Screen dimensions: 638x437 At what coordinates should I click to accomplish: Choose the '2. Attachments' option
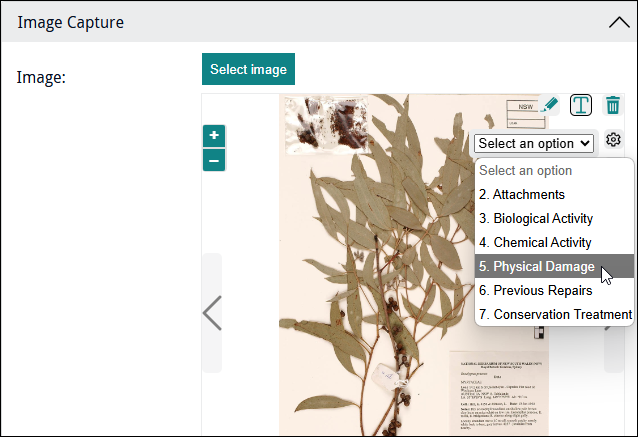click(522, 194)
